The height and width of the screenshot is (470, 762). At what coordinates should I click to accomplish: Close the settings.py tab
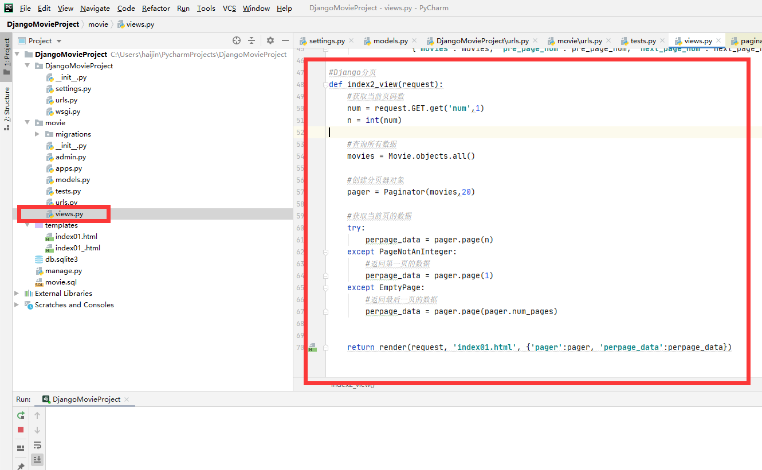tap(351, 41)
